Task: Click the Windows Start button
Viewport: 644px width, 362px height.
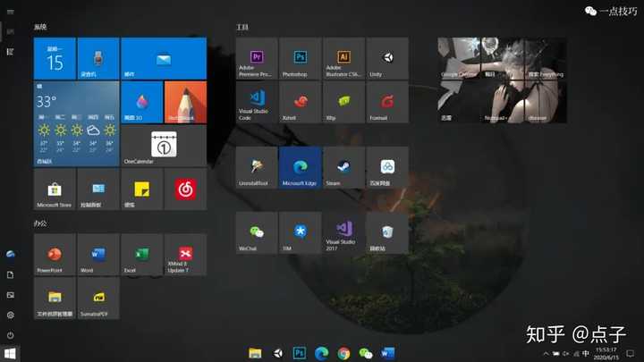Action: click(x=10, y=353)
